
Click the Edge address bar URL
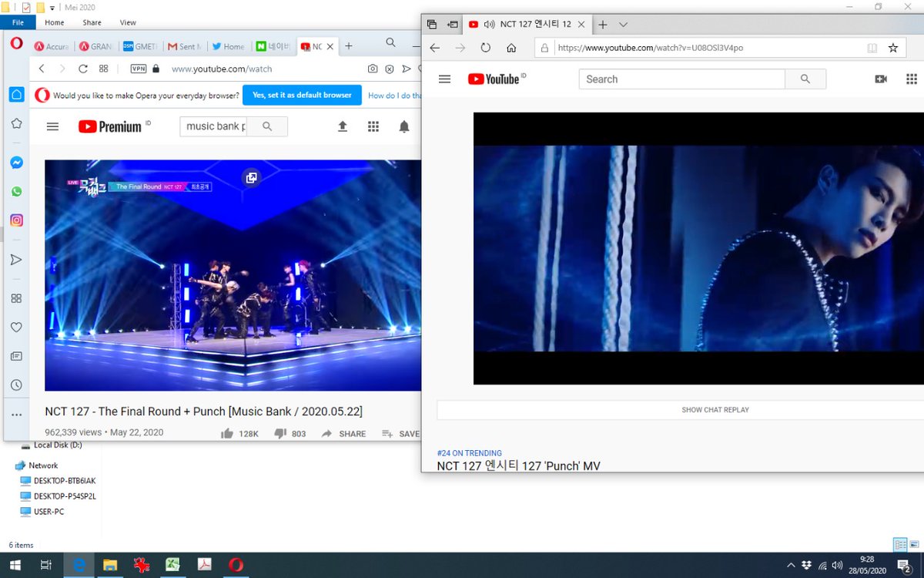pyautogui.click(x=651, y=48)
